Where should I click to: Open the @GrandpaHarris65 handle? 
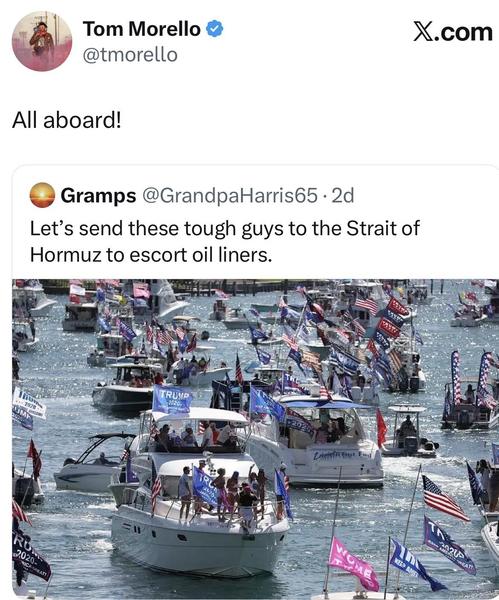point(230,196)
